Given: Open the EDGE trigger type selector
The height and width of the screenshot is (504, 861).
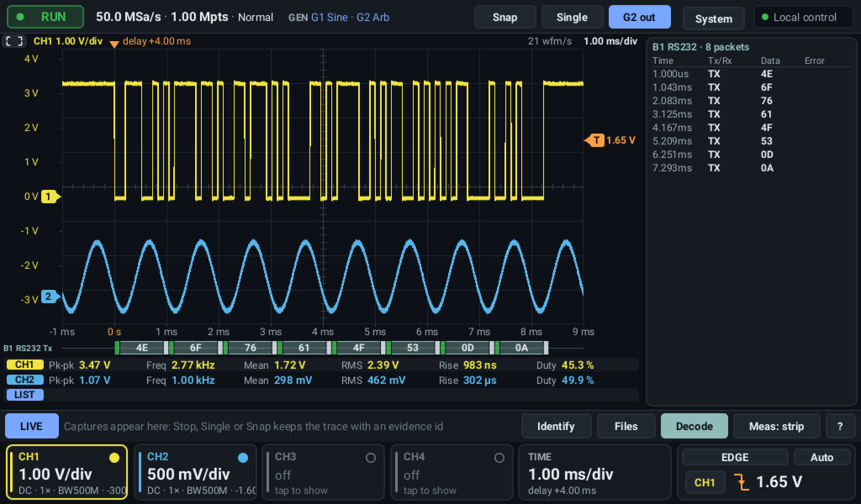Looking at the screenshot, I should pos(735,457).
